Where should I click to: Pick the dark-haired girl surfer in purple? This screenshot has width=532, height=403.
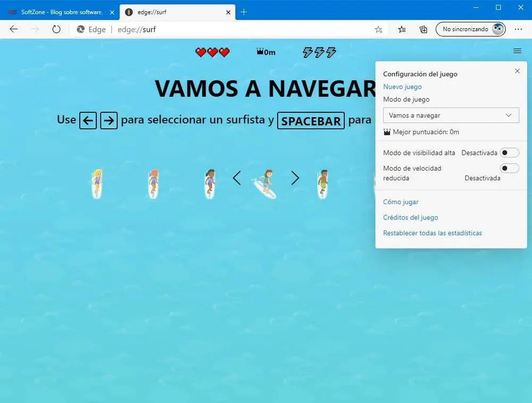pyautogui.click(x=210, y=184)
